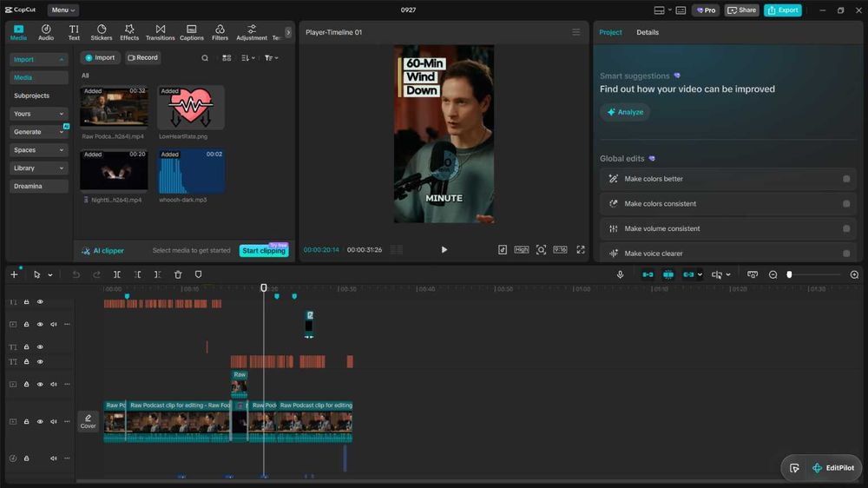Open the Text panel
868x488 pixels.
(74, 32)
